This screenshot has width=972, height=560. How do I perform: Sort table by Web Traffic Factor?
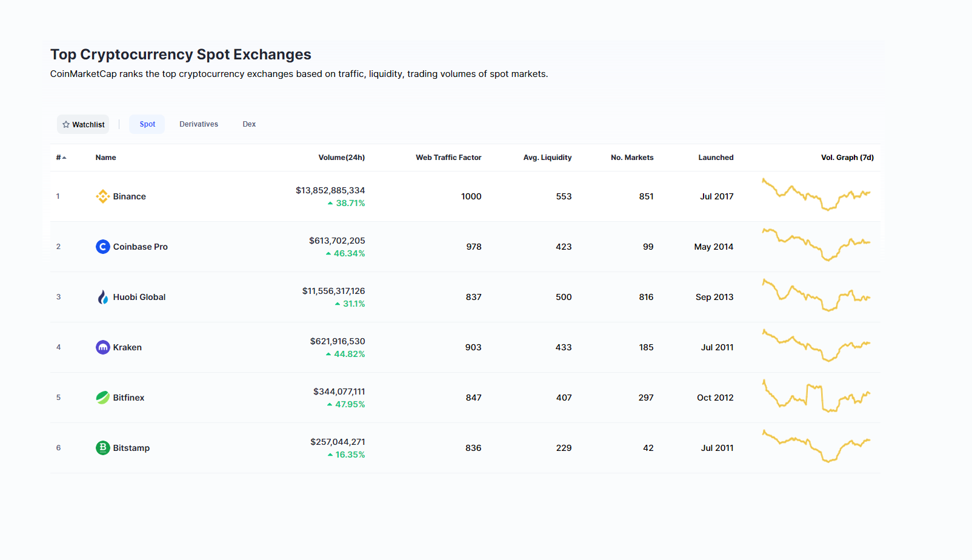coord(448,158)
